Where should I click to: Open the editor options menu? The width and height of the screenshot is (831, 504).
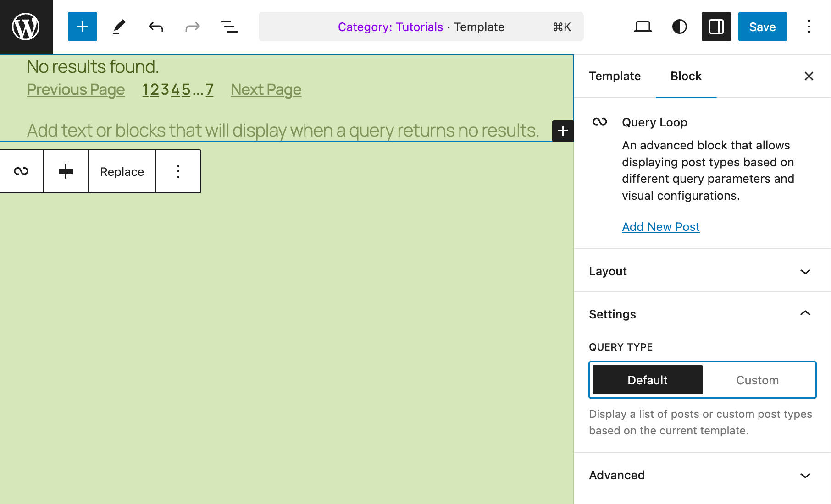(809, 27)
